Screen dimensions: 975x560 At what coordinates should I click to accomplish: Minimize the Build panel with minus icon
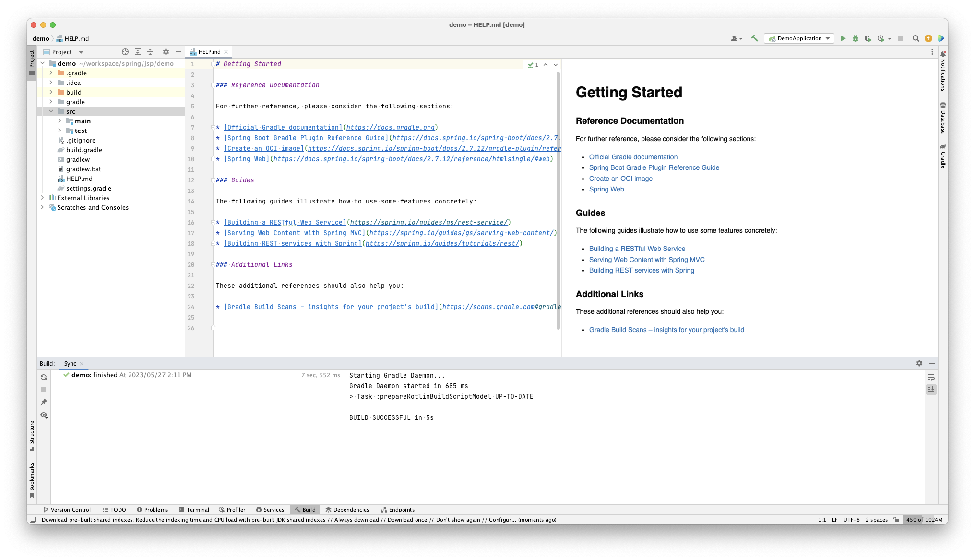pyautogui.click(x=932, y=363)
